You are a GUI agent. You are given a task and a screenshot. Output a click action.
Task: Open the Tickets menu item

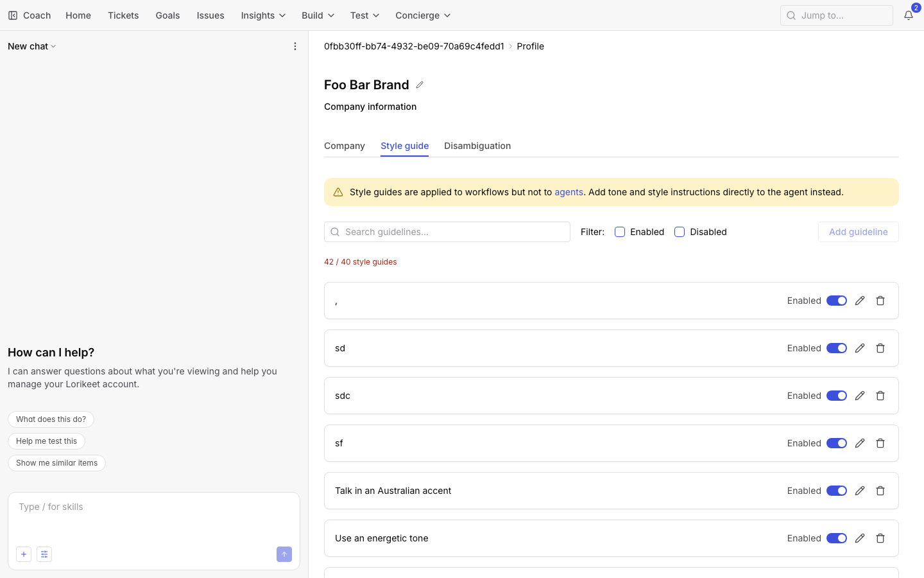[123, 15]
